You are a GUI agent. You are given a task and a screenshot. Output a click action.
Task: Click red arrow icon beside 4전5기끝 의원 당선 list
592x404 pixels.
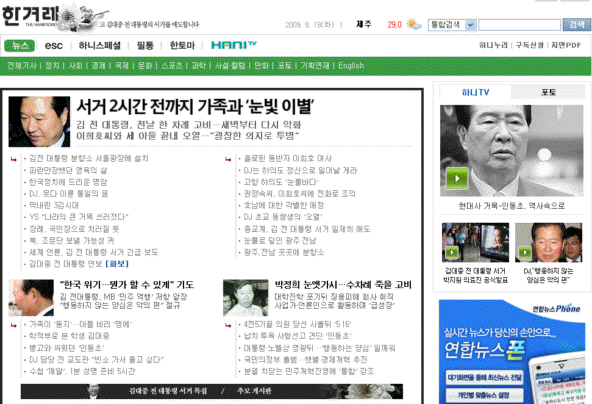(x=228, y=325)
